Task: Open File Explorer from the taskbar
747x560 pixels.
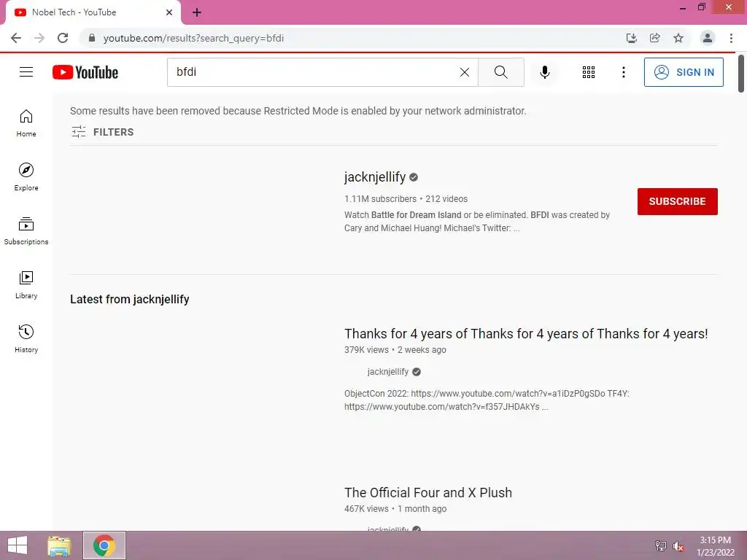Action: pos(59,545)
